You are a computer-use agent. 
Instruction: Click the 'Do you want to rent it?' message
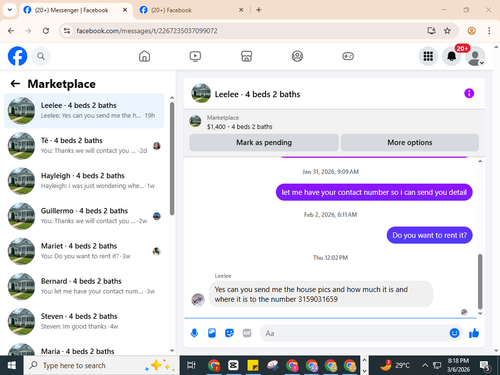429,235
